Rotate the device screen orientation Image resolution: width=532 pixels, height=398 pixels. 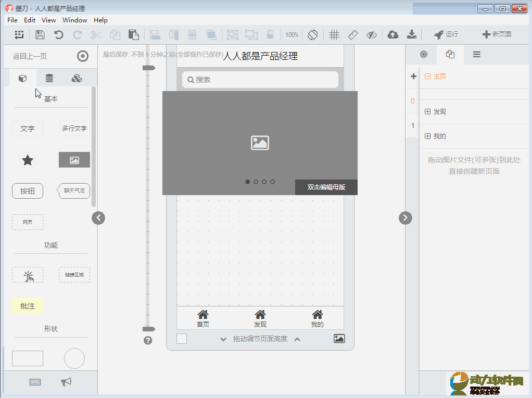313,34
